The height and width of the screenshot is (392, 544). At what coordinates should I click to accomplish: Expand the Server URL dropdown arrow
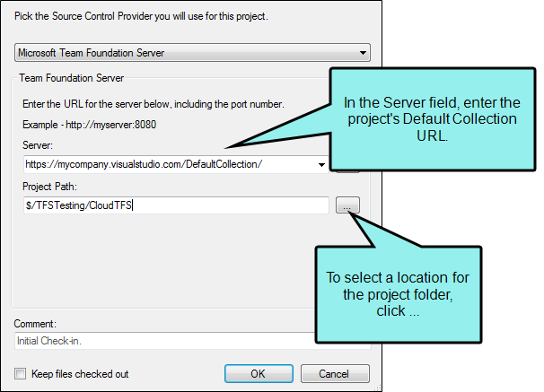coord(321,165)
